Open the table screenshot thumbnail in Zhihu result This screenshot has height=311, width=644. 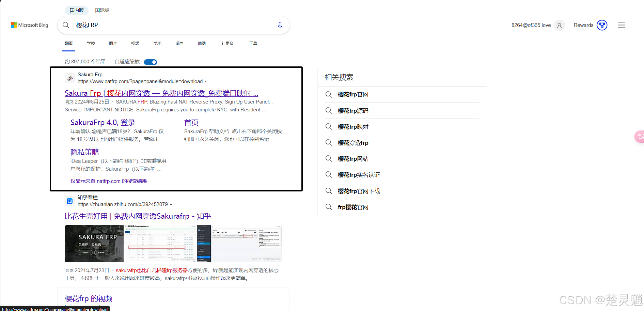(160, 244)
